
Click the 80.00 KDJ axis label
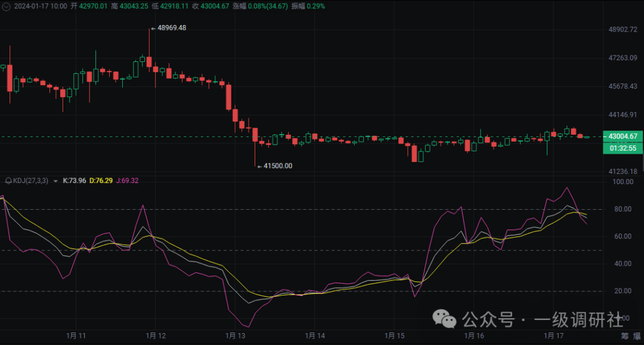point(623,209)
